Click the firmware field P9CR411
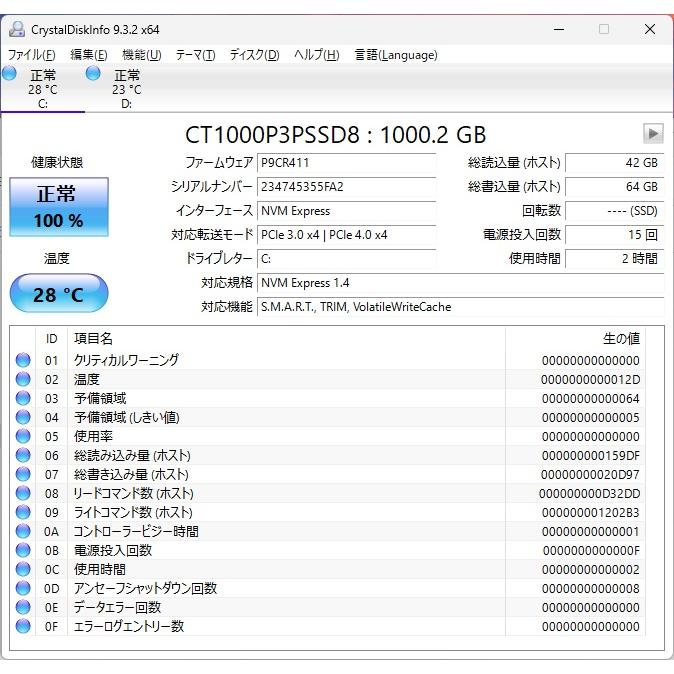This screenshot has height=674, width=674. 346,163
